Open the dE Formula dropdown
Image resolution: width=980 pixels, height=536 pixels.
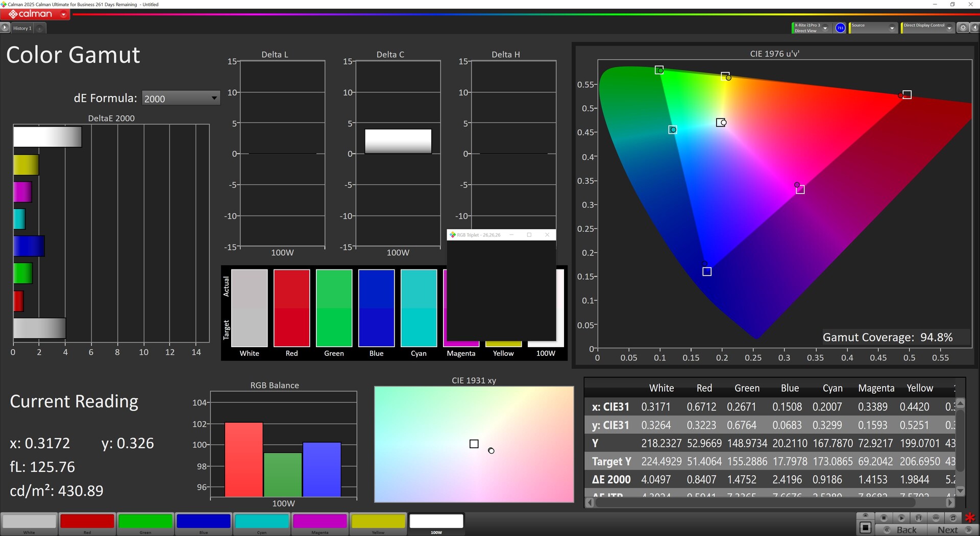181,99
